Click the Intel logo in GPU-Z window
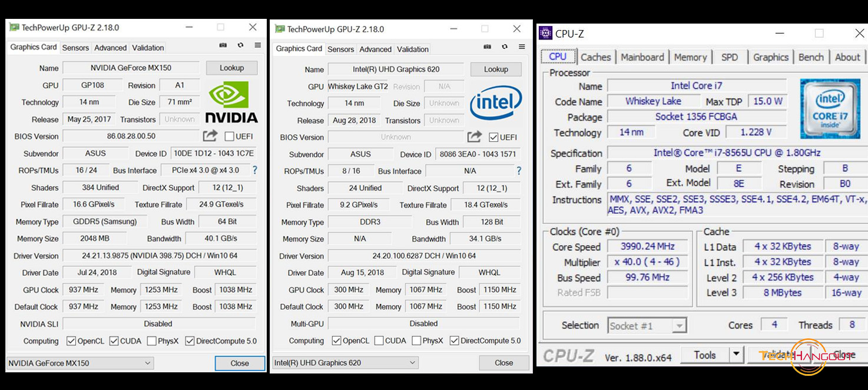The width and height of the screenshot is (868, 390). pos(496,104)
